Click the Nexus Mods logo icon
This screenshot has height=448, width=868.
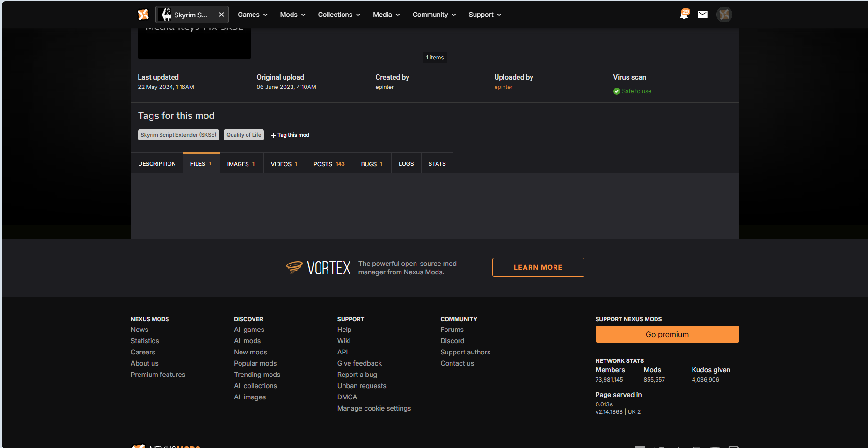(x=143, y=15)
